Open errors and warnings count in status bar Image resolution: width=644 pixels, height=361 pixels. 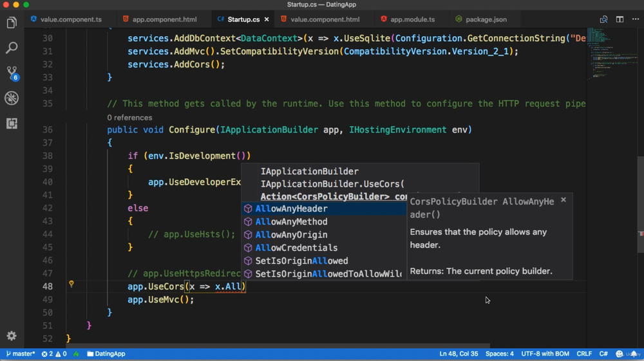(54, 354)
